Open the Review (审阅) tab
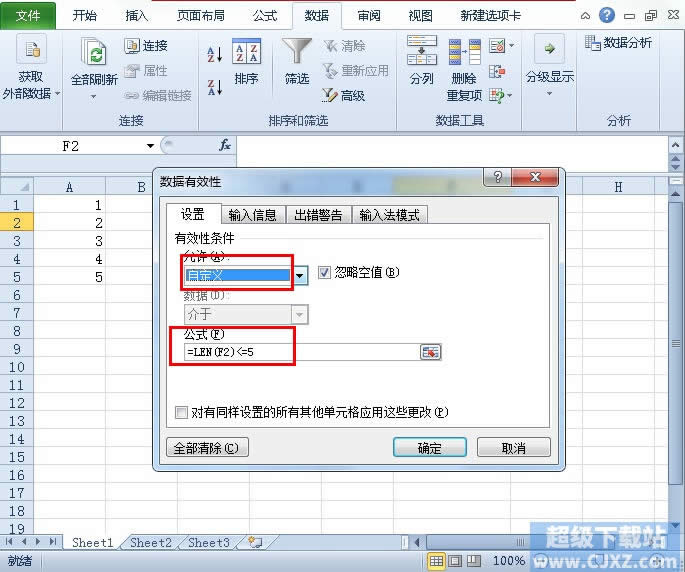 [369, 16]
